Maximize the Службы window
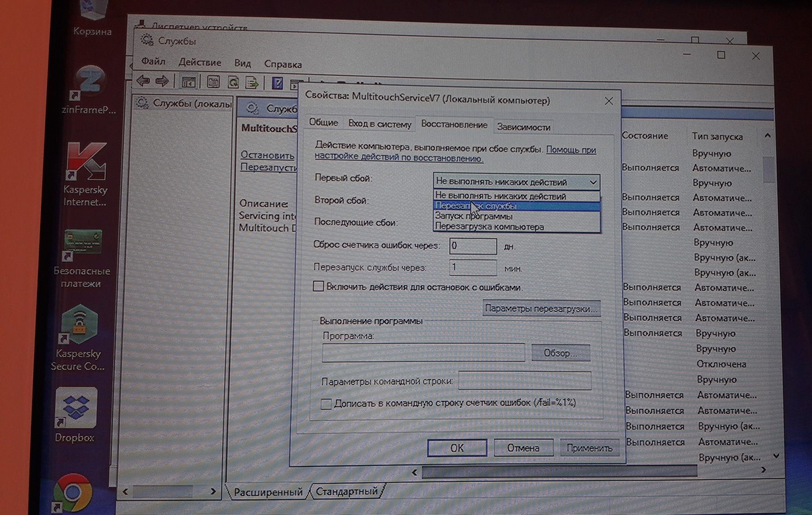The height and width of the screenshot is (515, 812). 721,55
